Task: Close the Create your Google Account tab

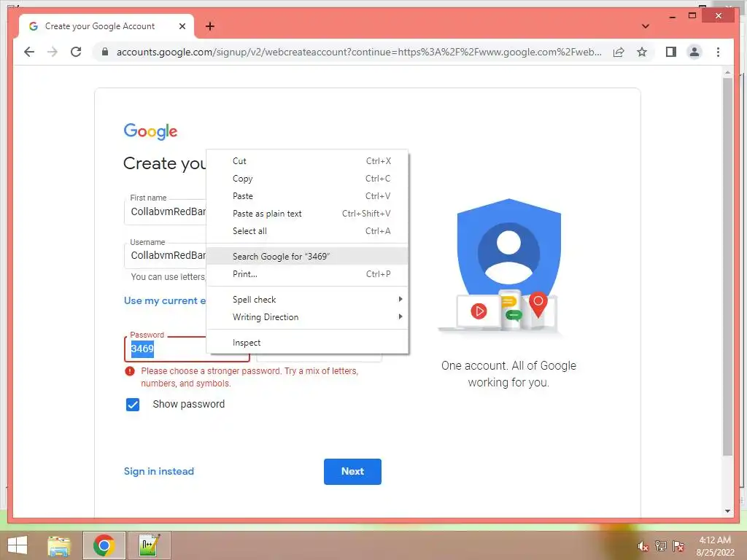Action: point(182,26)
